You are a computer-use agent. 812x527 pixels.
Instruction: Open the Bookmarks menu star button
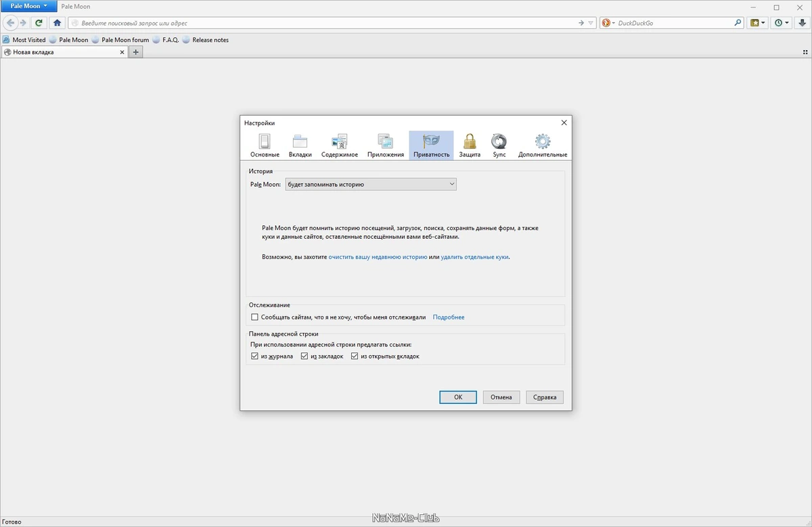click(x=758, y=23)
